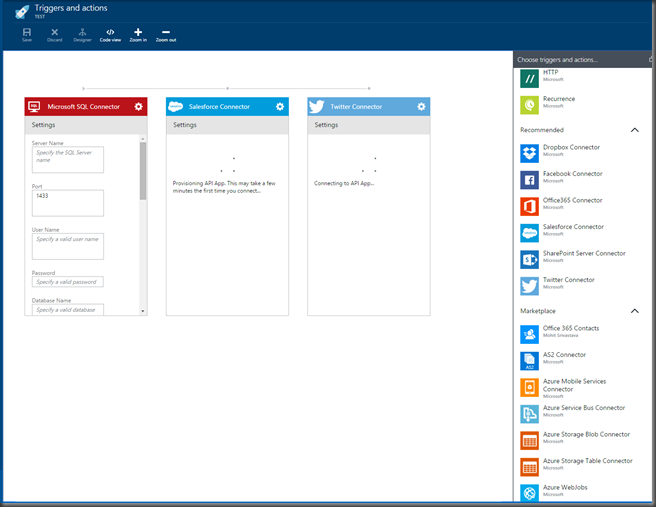Screen dimensions: 656x507
Task: Click the Microsoft SQL Connector title
Action: [84, 107]
